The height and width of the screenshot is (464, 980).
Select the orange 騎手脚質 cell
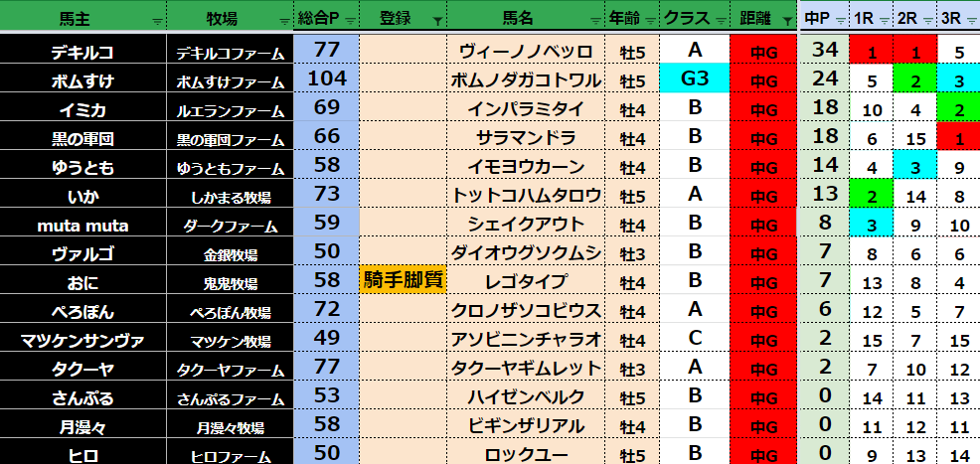point(403,281)
